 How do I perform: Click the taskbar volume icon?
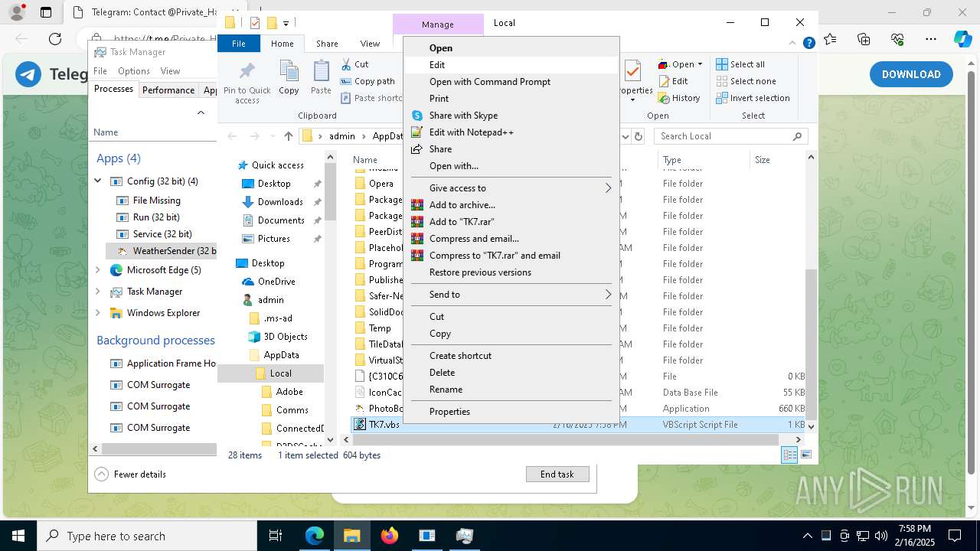[880, 536]
